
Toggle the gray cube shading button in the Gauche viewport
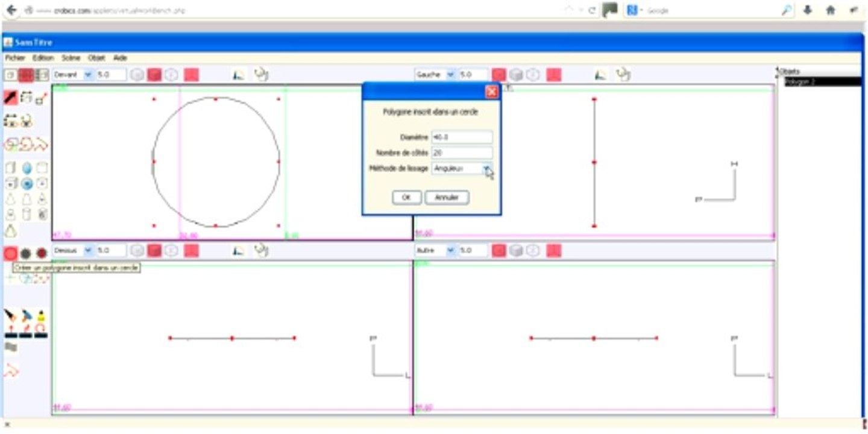[x=515, y=75]
